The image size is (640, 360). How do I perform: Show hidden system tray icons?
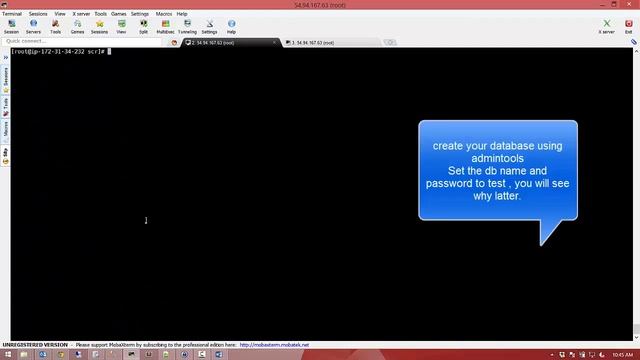point(551,355)
